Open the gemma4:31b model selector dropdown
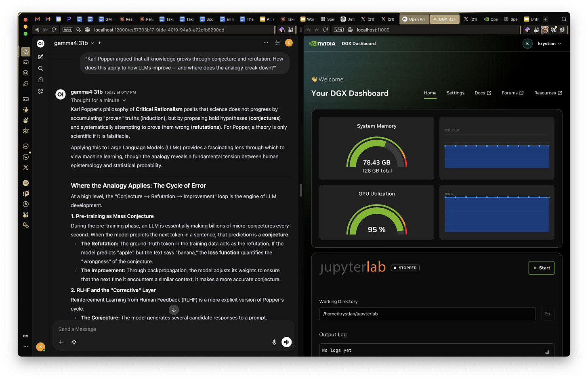The height and width of the screenshot is (380, 588). tap(74, 43)
